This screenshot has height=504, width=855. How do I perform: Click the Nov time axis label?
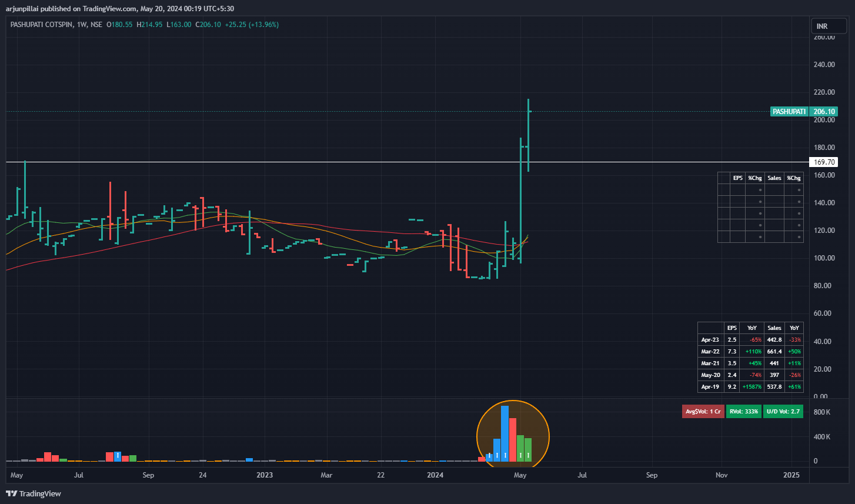[x=722, y=475]
